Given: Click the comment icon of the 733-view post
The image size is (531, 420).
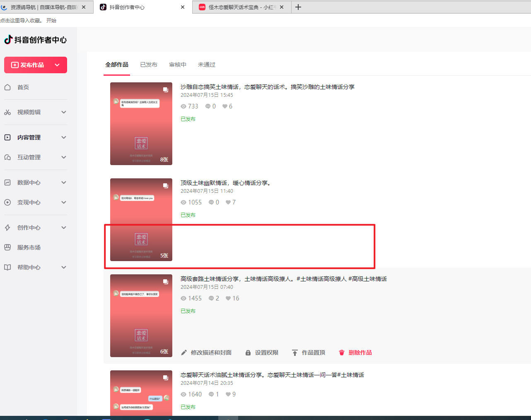Looking at the screenshot, I should [x=208, y=106].
